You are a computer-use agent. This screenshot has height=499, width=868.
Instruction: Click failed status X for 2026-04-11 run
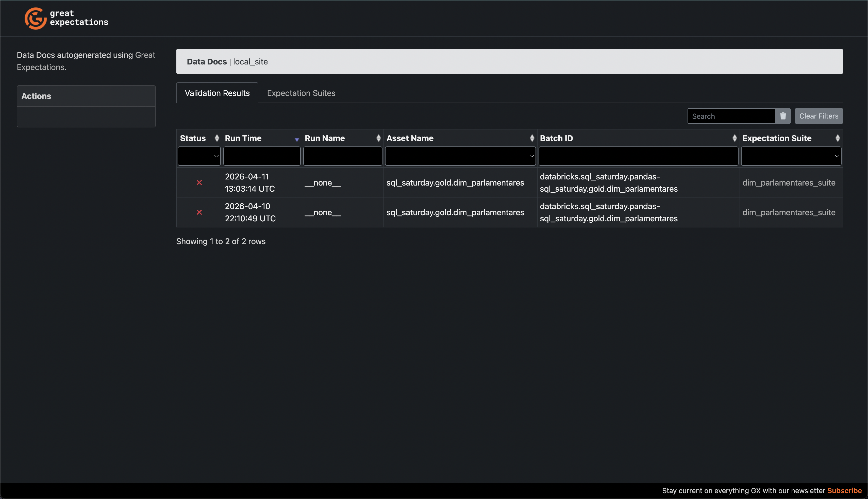(x=199, y=183)
